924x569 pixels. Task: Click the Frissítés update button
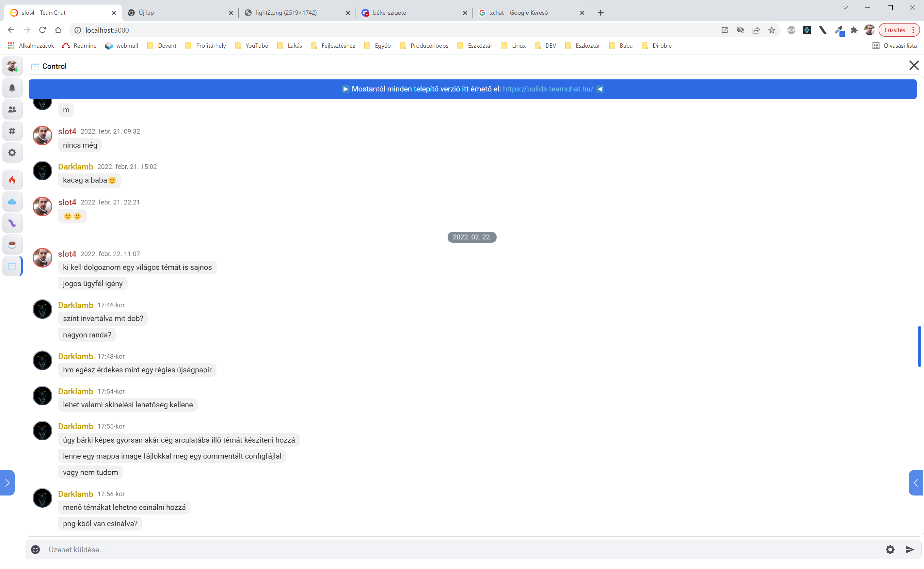[895, 30]
